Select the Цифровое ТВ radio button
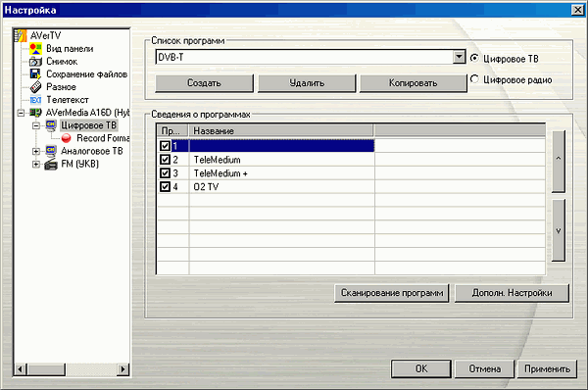The width and height of the screenshot is (588, 390). coord(474,58)
